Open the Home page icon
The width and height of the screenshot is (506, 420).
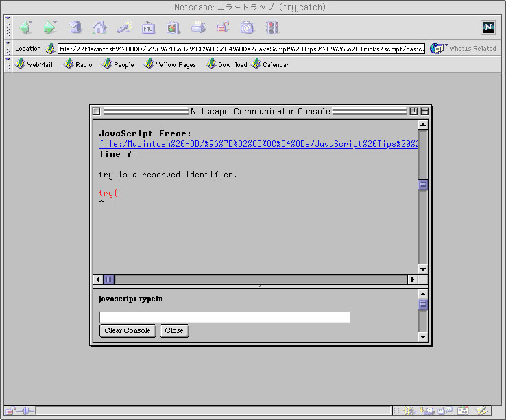tap(99, 27)
